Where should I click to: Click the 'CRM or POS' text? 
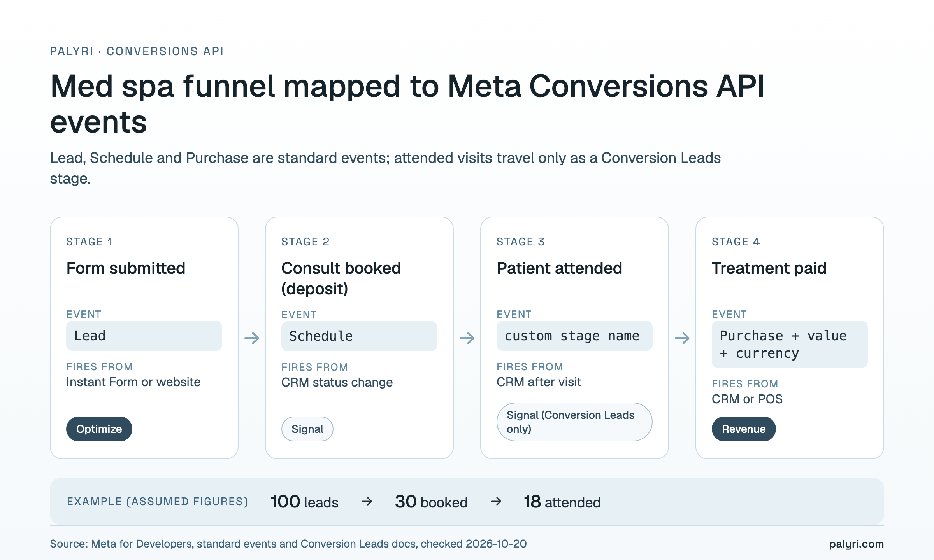tap(747, 399)
